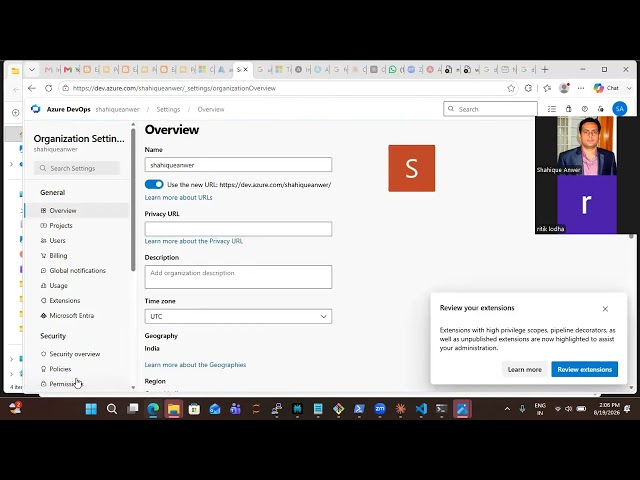Click the Search Settings box in sidebar
This screenshot has width=640, height=480.
tap(77, 168)
